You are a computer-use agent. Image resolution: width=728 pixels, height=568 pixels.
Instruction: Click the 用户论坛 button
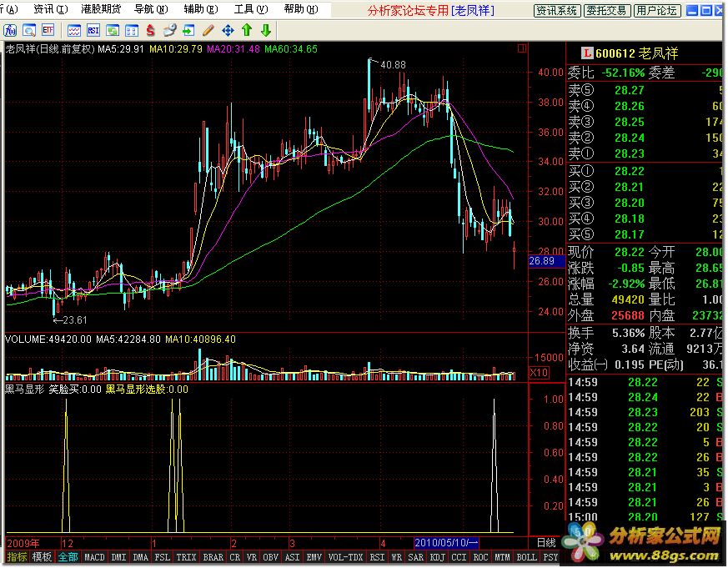656,11
